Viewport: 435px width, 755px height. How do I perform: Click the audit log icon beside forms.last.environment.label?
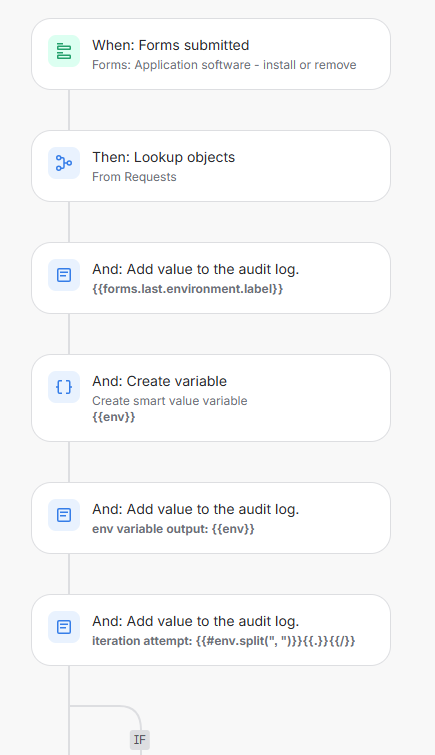pyautogui.click(x=64, y=275)
